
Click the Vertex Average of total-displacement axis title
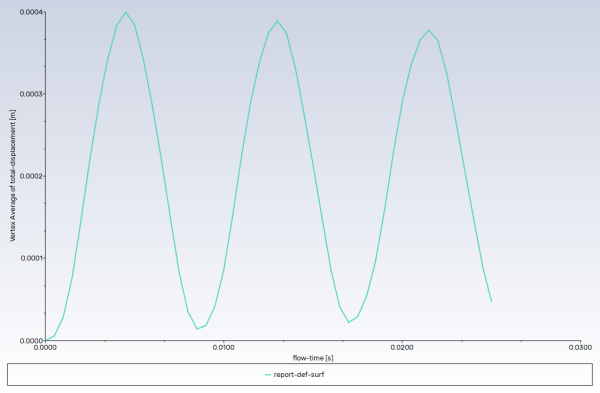point(13,176)
